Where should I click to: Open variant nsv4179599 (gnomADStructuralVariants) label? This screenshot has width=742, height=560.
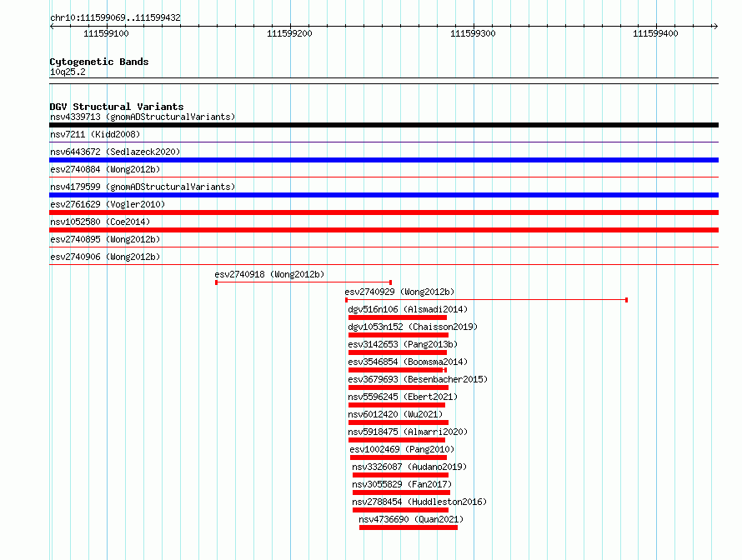click(x=143, y=187)
